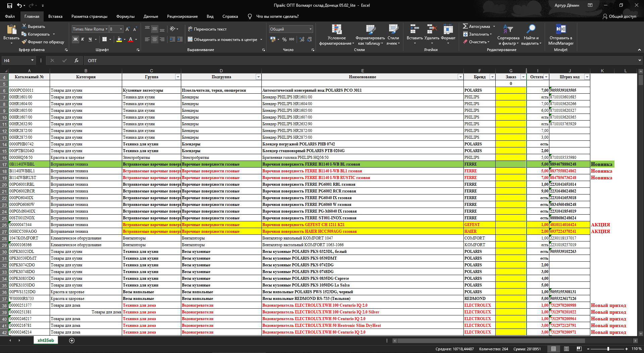Click the add new sheet plus icon
The height and width of the screenshot is (353, 644).
coord(71,341)
